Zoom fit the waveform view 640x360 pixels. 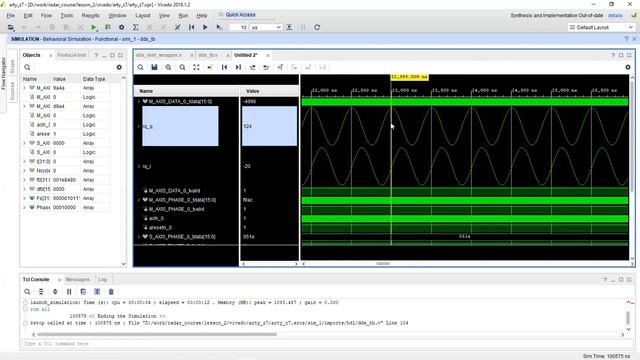coord(196,67)
